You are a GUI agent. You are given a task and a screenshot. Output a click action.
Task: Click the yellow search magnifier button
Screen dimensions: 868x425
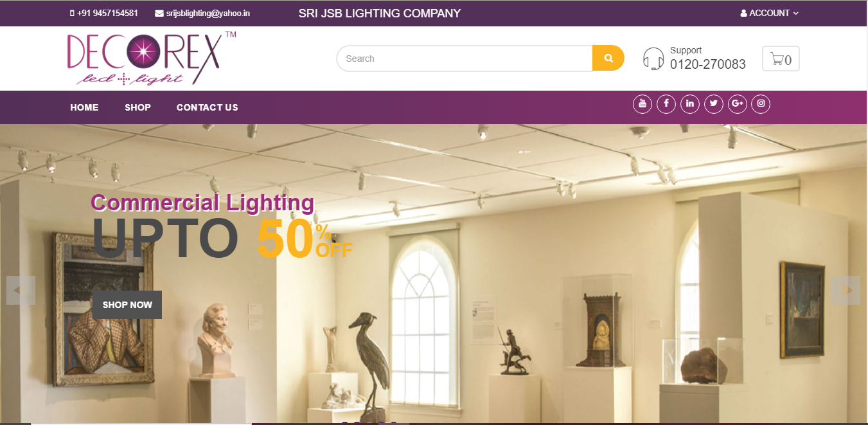click(x=608, y=58)
